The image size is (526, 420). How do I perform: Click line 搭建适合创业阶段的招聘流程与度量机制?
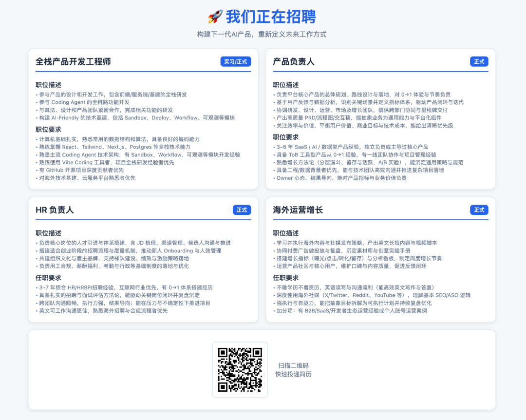(x=130, y=250)
